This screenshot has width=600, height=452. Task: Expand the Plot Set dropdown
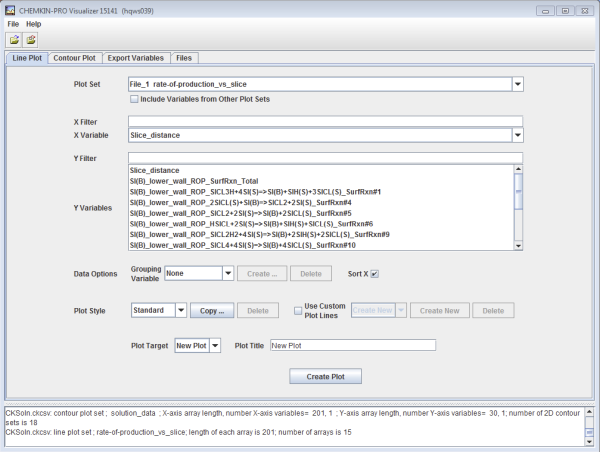517,85
